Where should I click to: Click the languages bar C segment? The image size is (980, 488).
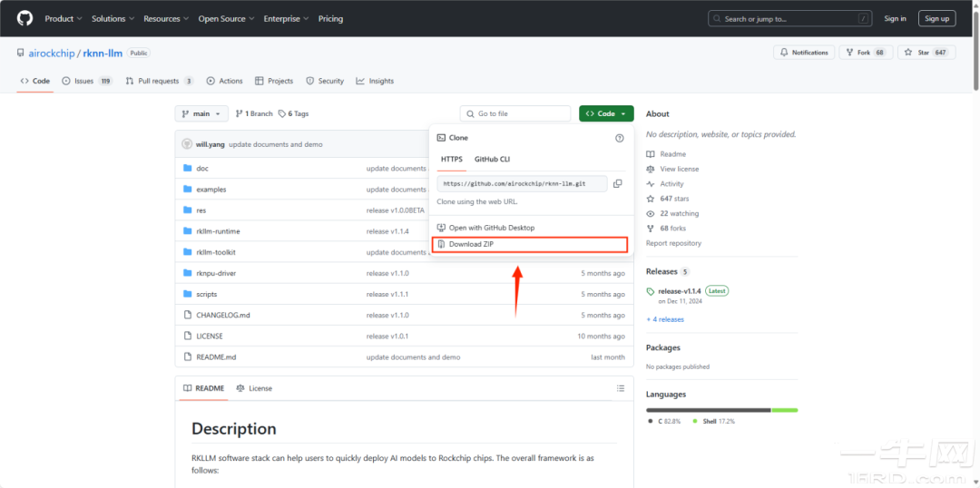coord(709,410)
